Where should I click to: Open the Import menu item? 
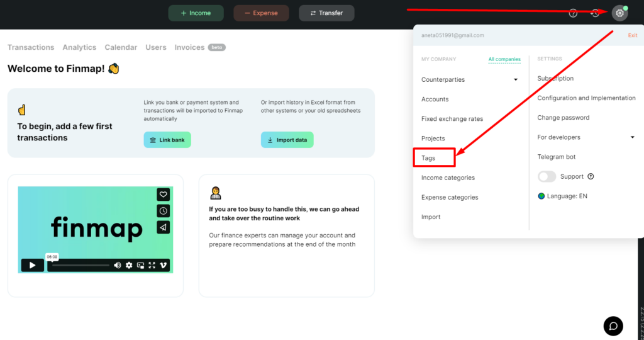[x=431, y=217]
